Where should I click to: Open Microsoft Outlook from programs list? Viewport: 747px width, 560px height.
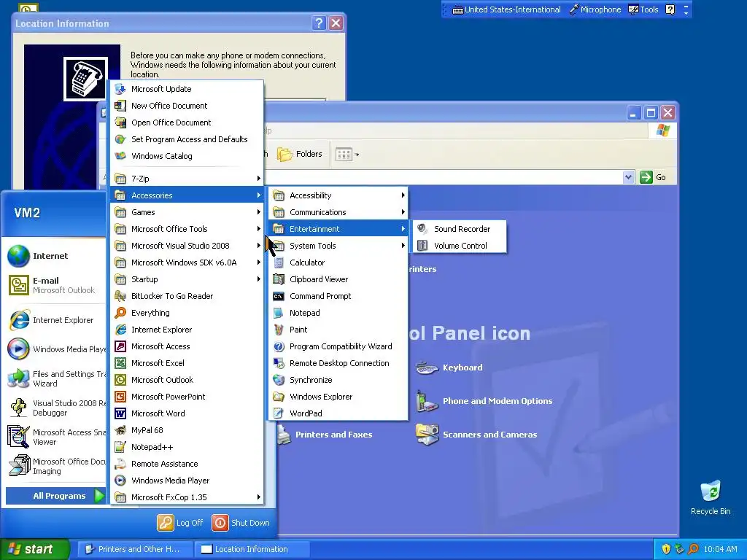pos(187,379)
